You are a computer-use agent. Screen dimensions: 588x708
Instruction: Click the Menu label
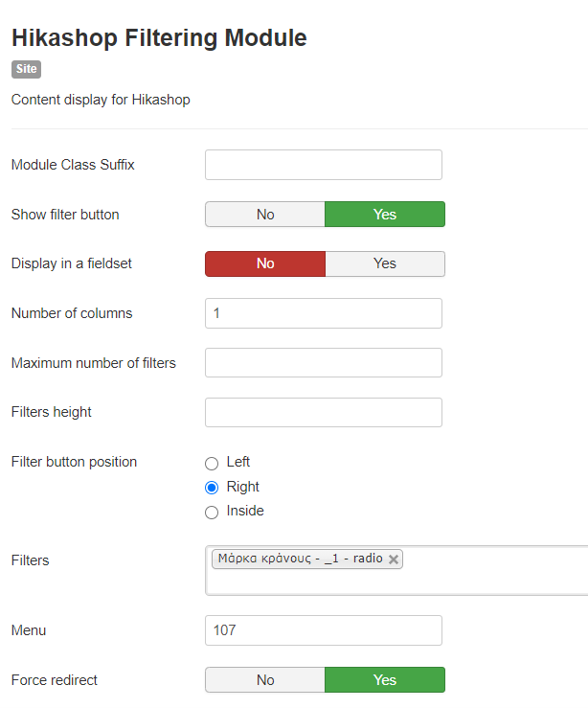click(29, 630)
